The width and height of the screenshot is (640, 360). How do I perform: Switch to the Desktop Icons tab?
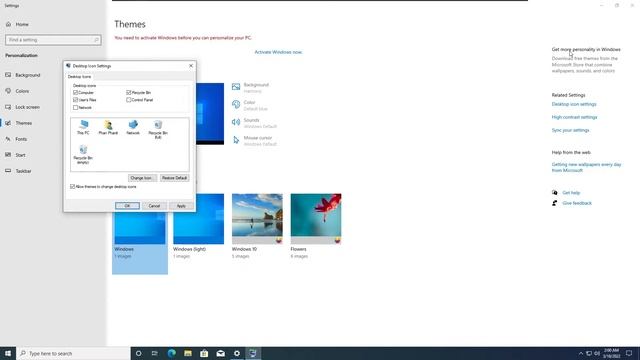pyautogui.click(x=80, y=77)
